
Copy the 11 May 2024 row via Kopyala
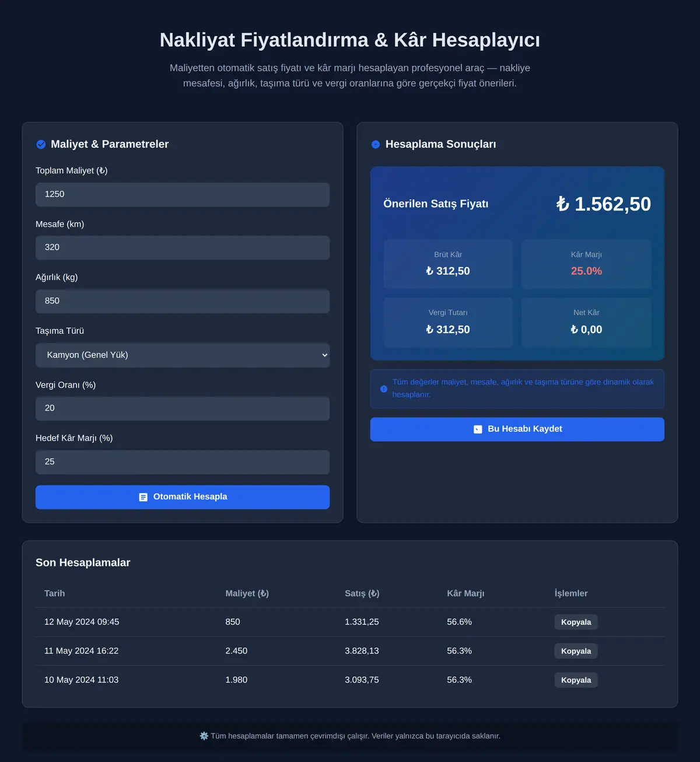click(x=576, y=651)
